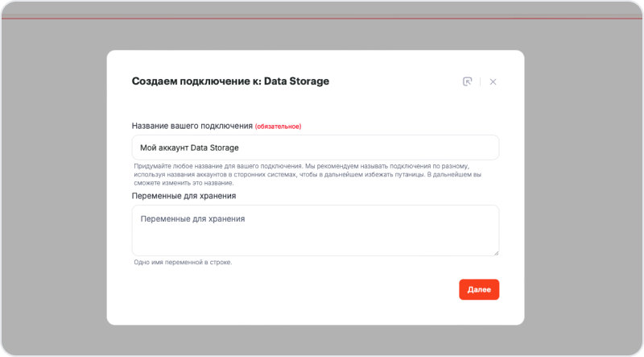Select the "Мой аккаунт Data Storage" text value
The image size is (644, 357).
[189, 147]
